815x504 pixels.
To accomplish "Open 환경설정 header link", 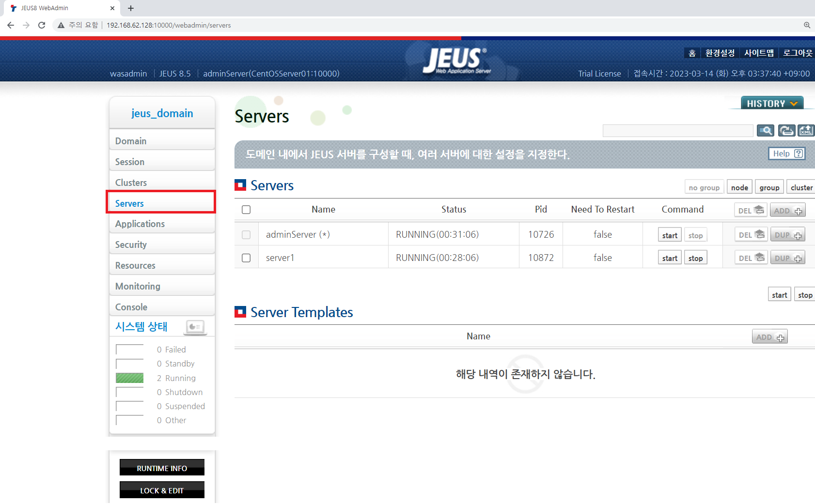I will pyautogui.click(x=720, y=53).
